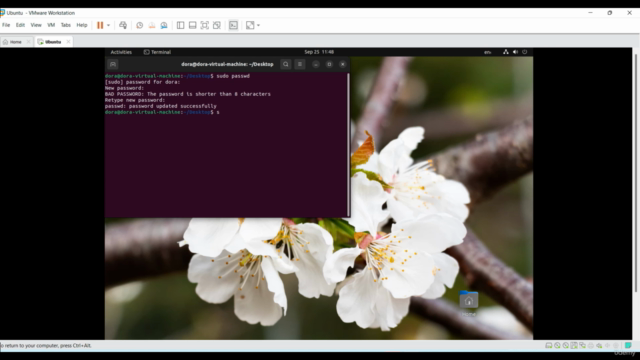Close the Home tab
This screenshot has width=640, height=360.
click(x=29, y=42)
